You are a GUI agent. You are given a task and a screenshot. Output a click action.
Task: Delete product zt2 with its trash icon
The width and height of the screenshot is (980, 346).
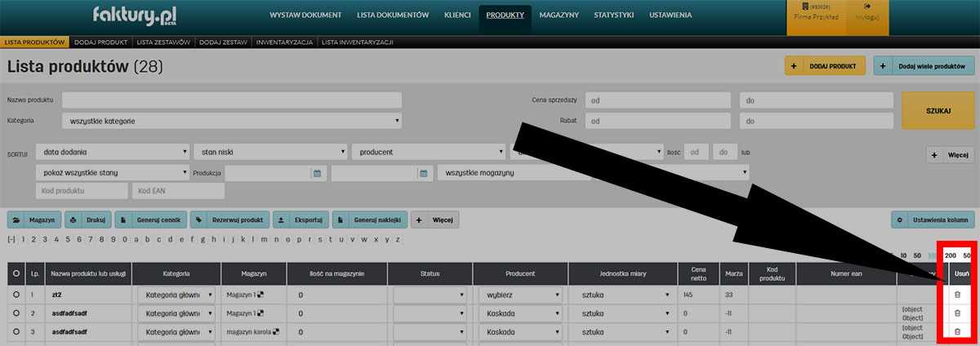point(957,294)
